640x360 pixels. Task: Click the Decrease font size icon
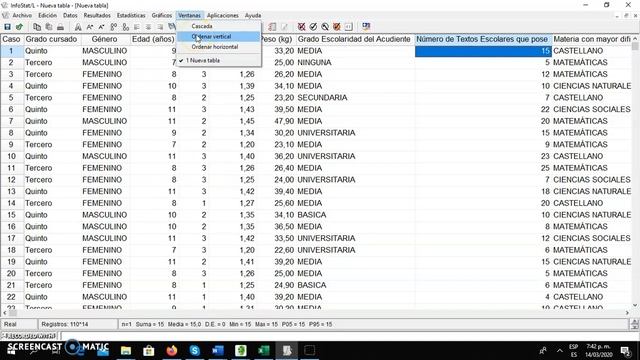coord(102,27)
